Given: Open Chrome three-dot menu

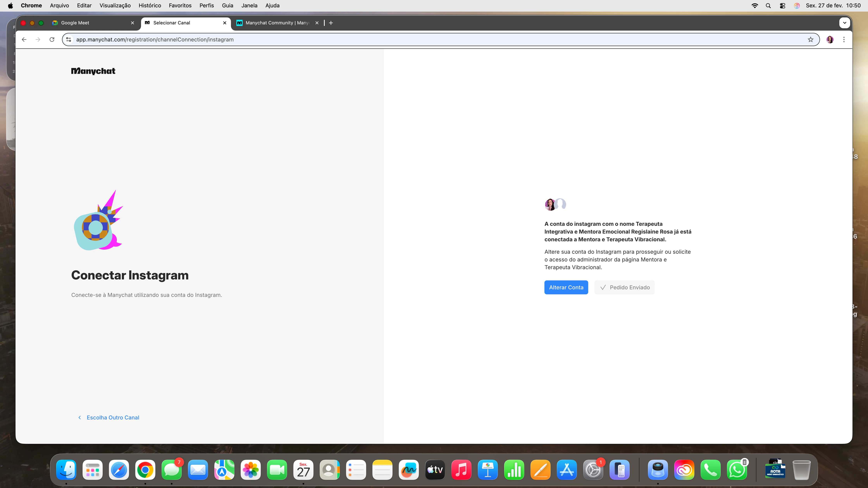Looking at the screenshot, I should point(844,39).
